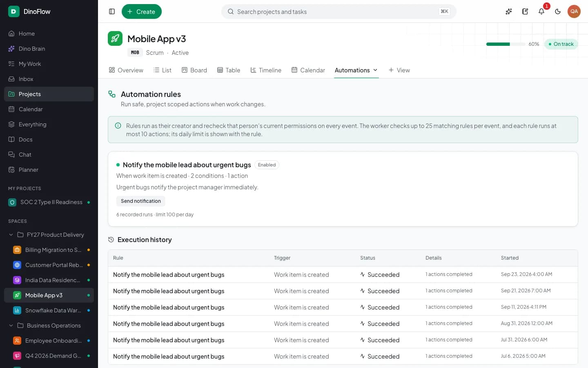588x368 pixels.
Task: Toggle dark mode moon icon
Action: coord(558,11)
